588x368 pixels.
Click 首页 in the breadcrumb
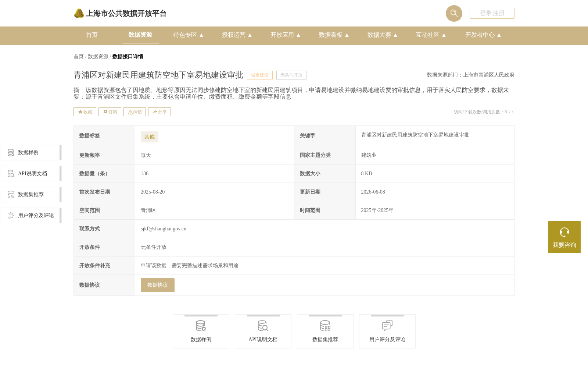79,57
